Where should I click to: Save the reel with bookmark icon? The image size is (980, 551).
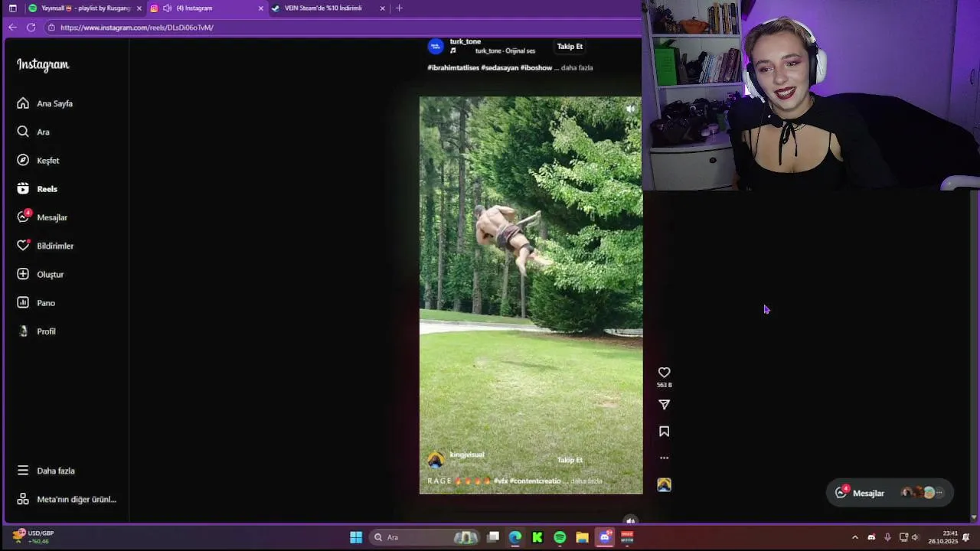[x=664, y=432]
